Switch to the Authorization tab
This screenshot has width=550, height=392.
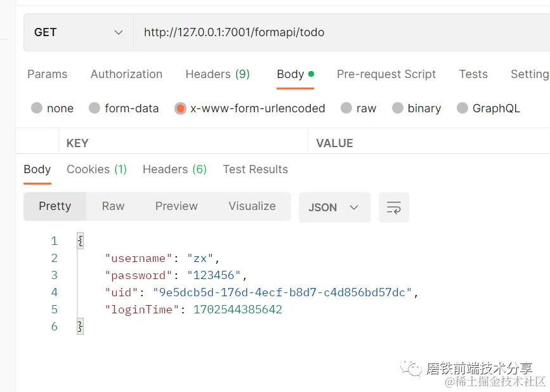click(x=126, y=74)
